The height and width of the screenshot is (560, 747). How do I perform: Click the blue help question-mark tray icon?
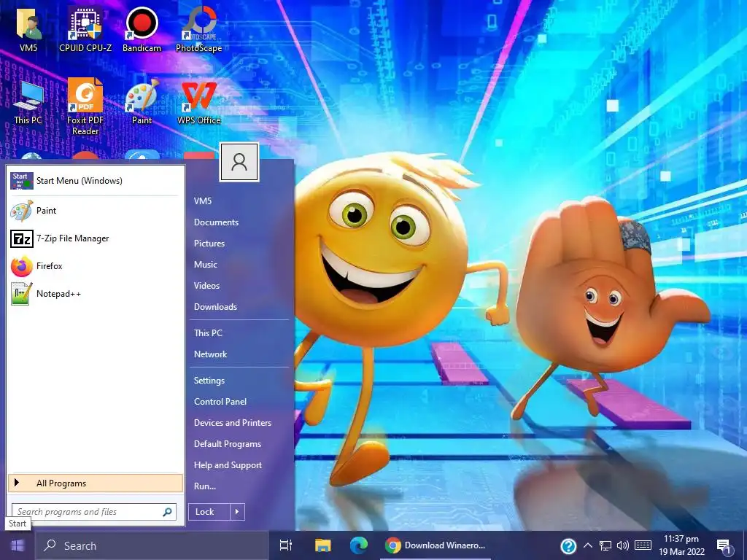click(568, 545)
